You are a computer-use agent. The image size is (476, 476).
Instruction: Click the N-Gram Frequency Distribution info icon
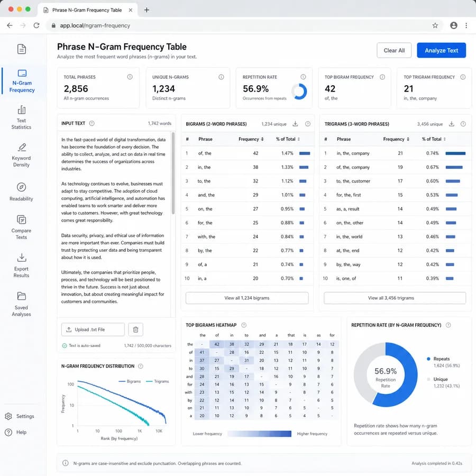tap(141, 366)
